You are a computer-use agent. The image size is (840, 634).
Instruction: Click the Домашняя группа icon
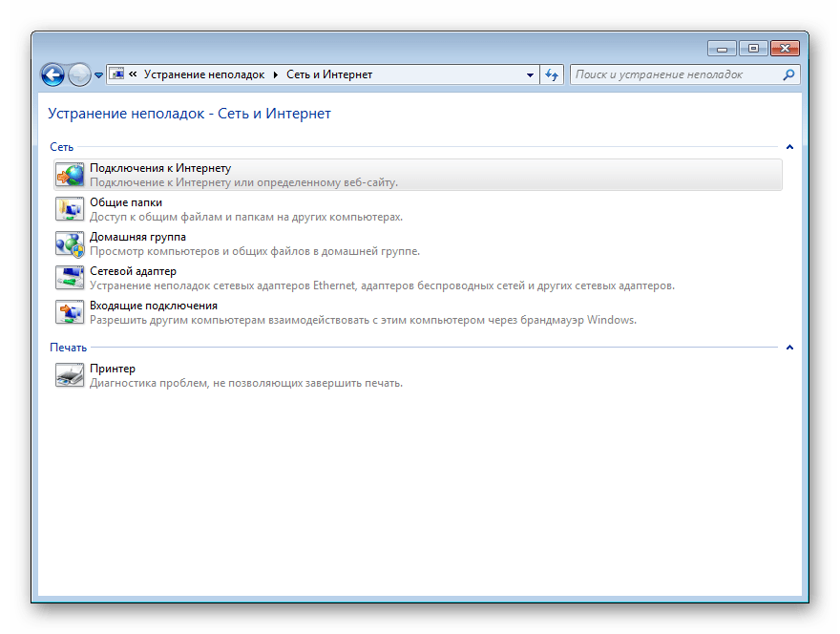tap(70, 243)
